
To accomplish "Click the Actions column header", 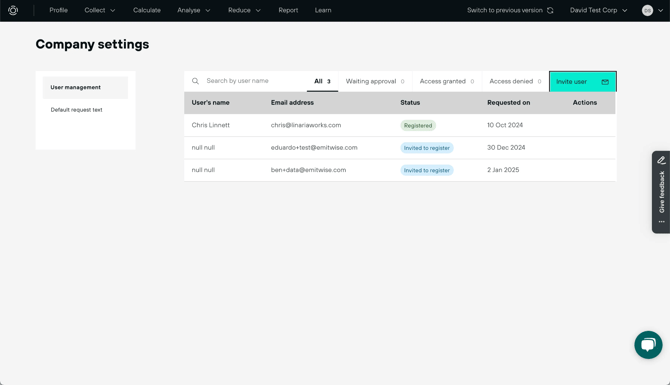I will 585,103.
